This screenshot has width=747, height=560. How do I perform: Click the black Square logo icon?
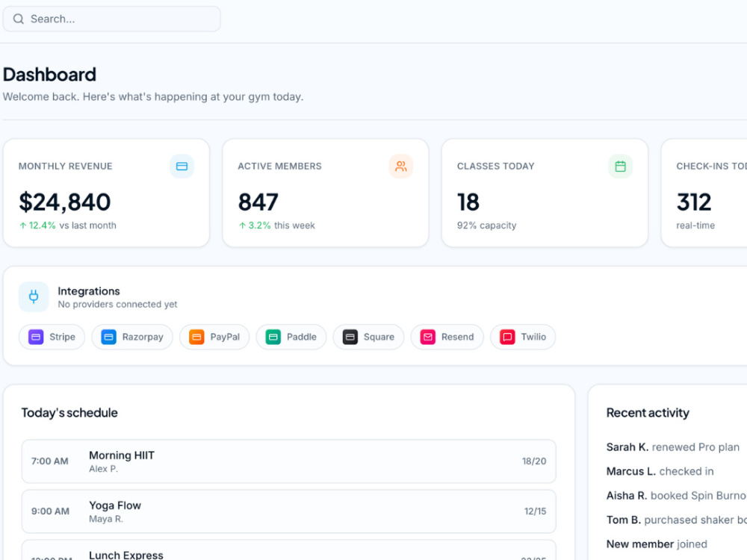click(350, 337)
